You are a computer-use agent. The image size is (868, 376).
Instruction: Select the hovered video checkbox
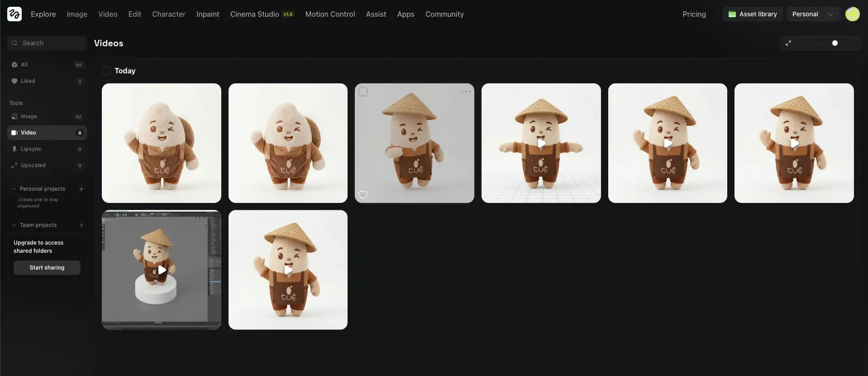click(363, 92)
